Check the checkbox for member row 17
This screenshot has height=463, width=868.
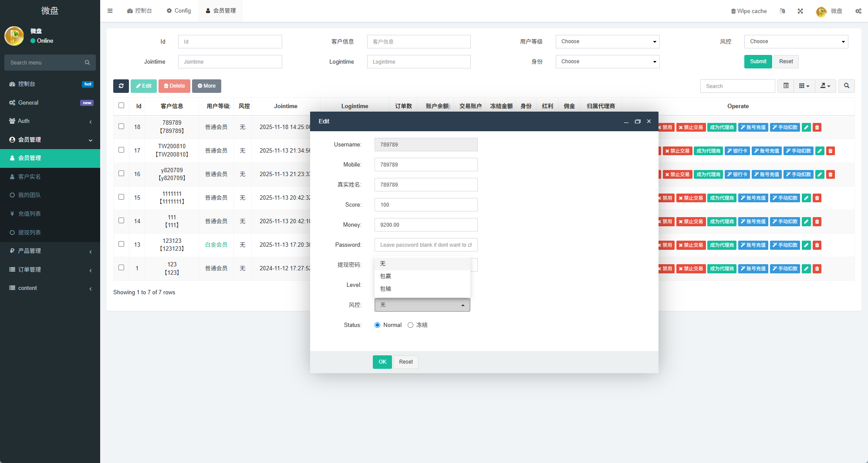[122, 150]
